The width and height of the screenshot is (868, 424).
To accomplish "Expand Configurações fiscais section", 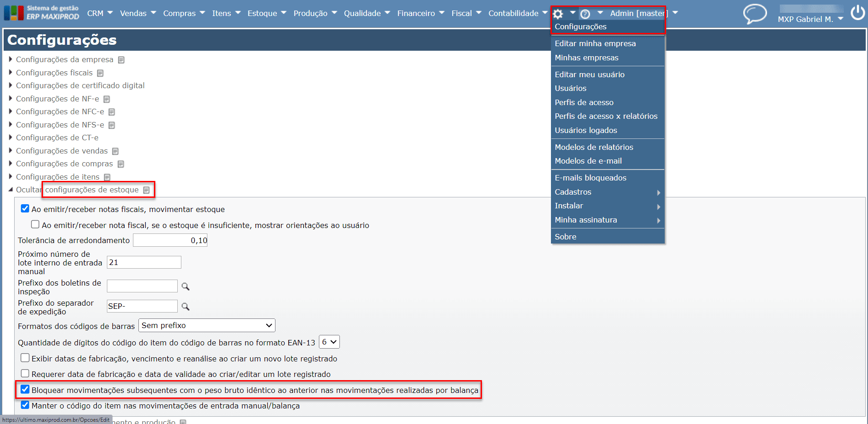I will 54,73.
